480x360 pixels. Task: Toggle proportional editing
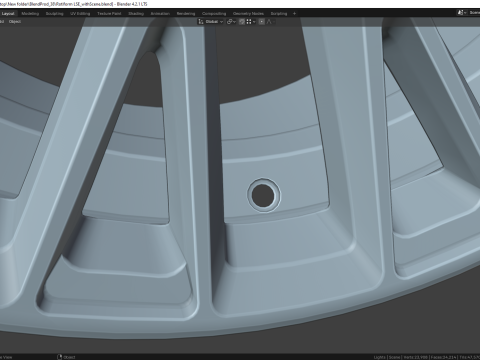pyautogui.click(x=262, y=22)
